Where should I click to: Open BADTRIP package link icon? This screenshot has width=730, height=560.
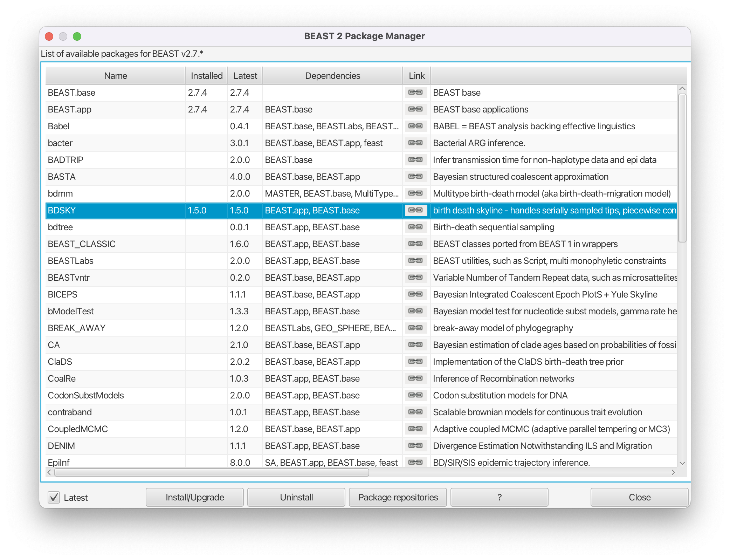coord(416,159)
